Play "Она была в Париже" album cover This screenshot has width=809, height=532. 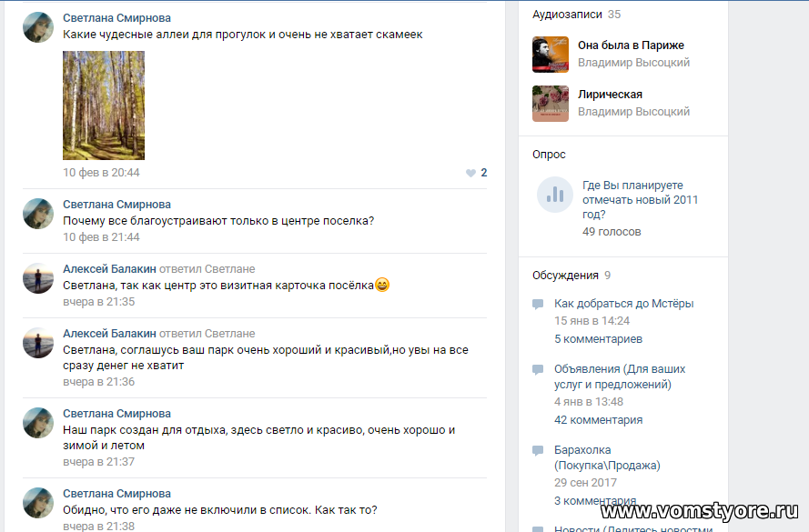(551, 55)
